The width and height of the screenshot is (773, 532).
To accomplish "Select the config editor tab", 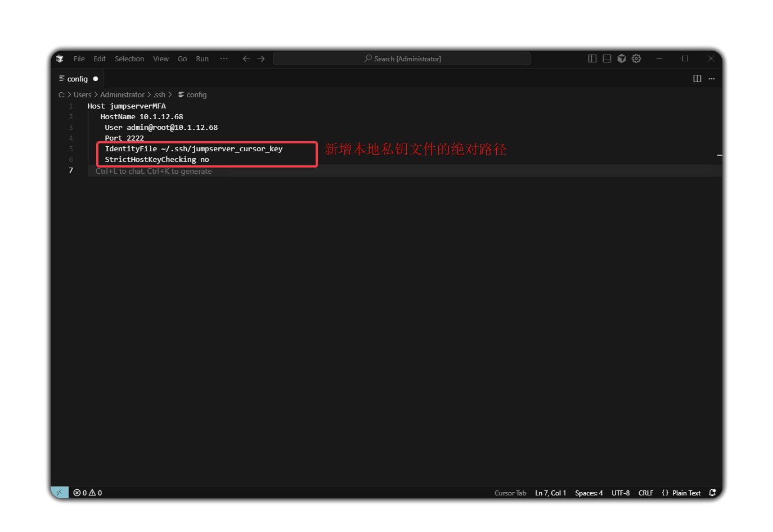I will (78, 79).
